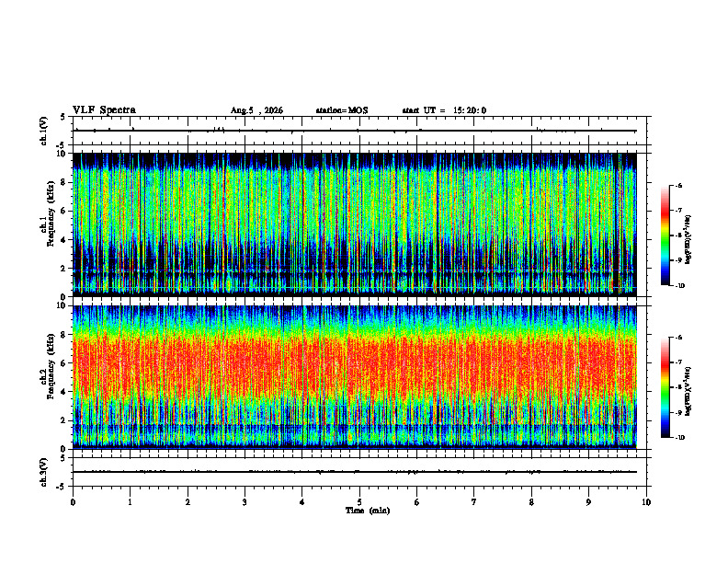The width and height of the screenshot is (728, 563).
Task: Click the ch.3 voltage waveform trace
Action: (x=355, y=472)
